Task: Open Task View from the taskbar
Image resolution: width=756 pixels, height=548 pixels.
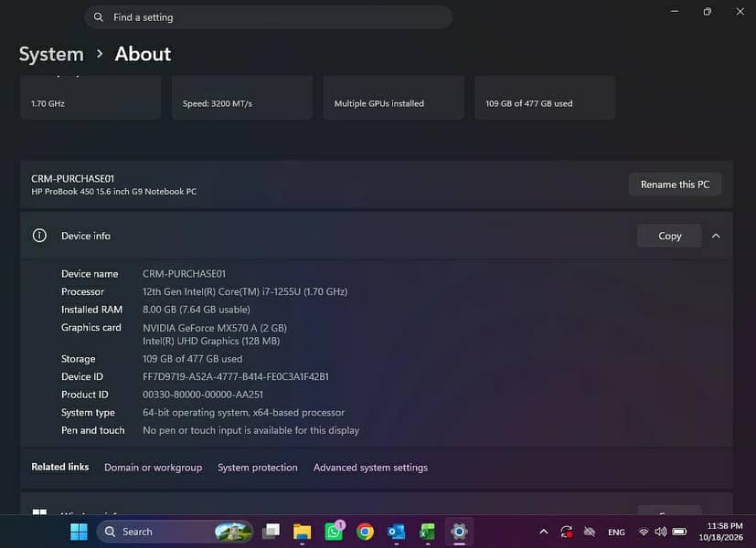Action: 271,532
